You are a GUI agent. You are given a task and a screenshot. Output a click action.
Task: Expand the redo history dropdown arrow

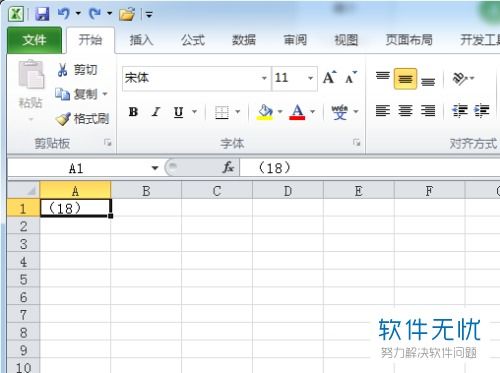tap(109, 14)
